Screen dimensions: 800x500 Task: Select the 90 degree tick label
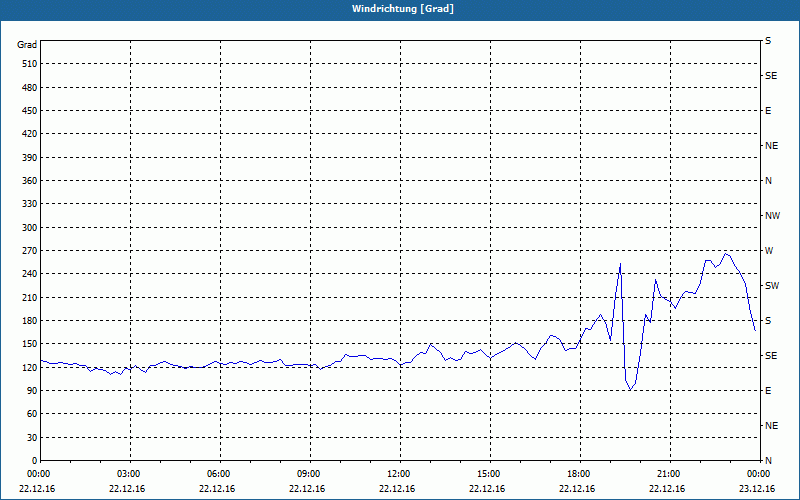click(32, 391)
